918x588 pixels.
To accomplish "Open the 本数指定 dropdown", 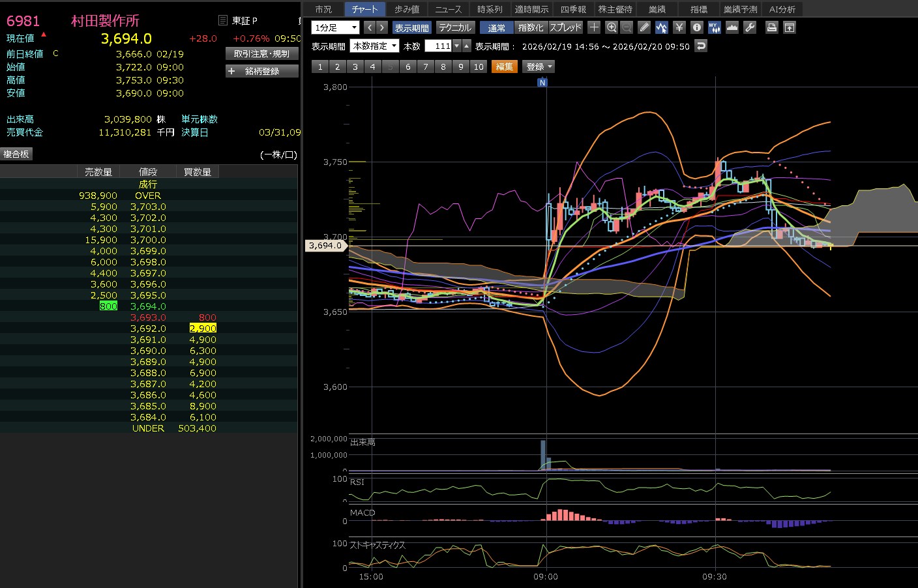I will point(374,46).
